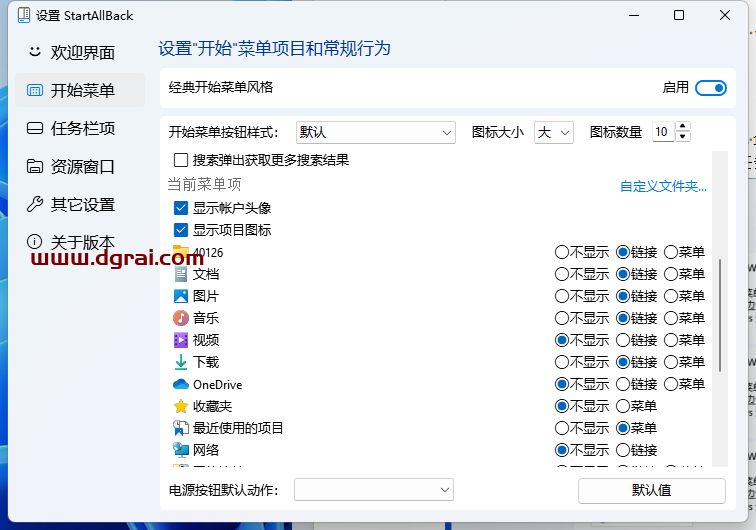Screen dimensions: 756x530
Task: Select 菜单 for 文档
Action: 671,274
